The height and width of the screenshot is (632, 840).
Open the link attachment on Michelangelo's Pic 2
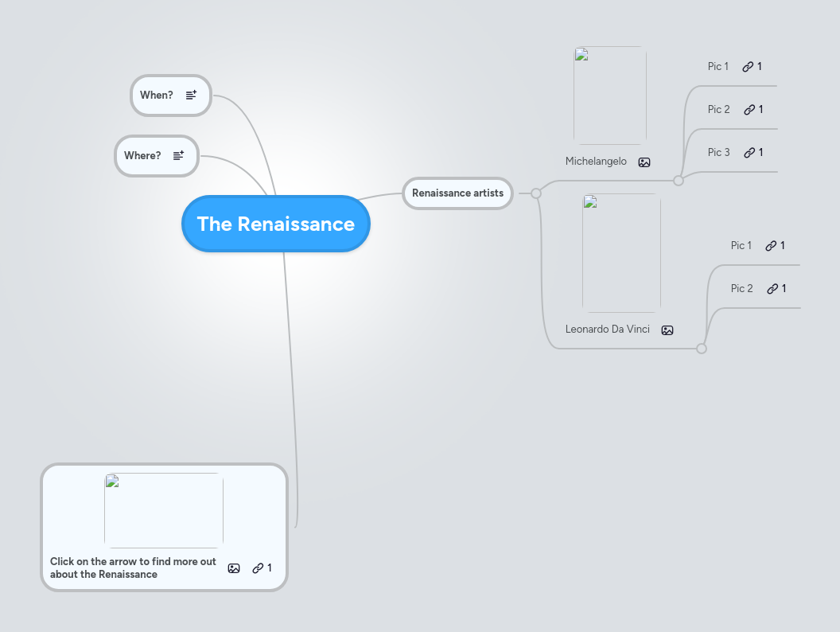pos(748,109)
